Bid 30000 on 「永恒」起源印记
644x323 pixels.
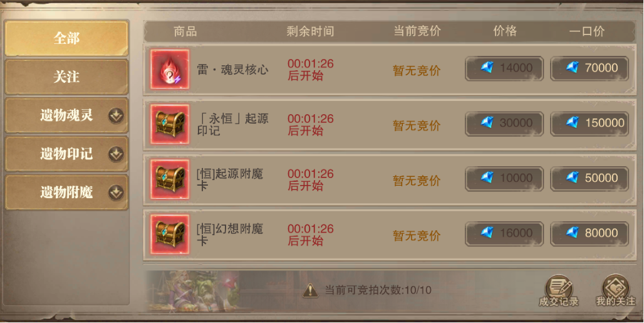click(x=504, y=124)
